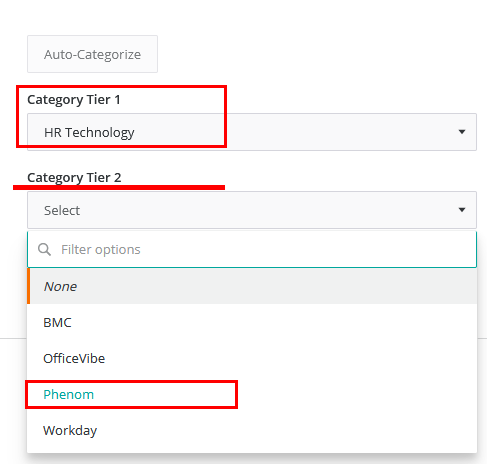Viewport: 487px width, 464px height.
Task: Click the magnifier search icon
Action: [x=44, y=249]
